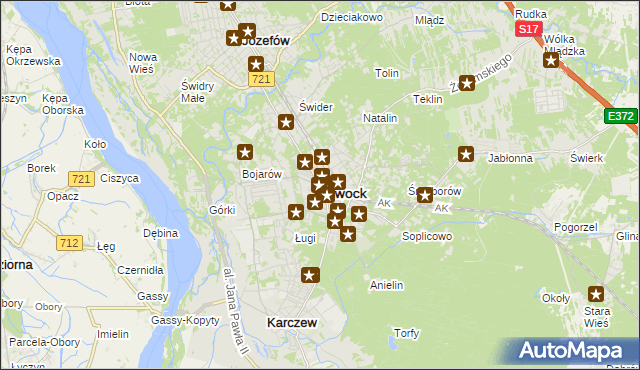Viewport: 640px width, 370px height.
Task: Click the star marker left of Józefów label
Action: click(x=234, y=39)
